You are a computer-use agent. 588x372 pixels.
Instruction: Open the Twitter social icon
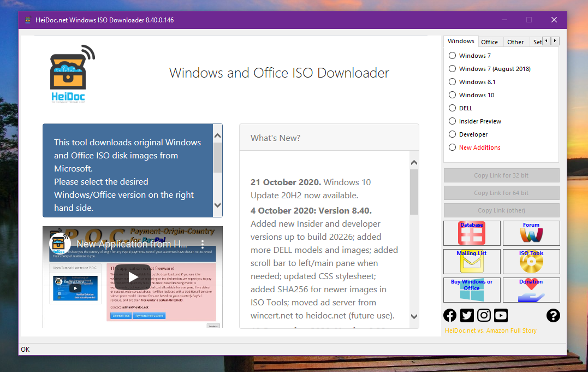[467, 315]
